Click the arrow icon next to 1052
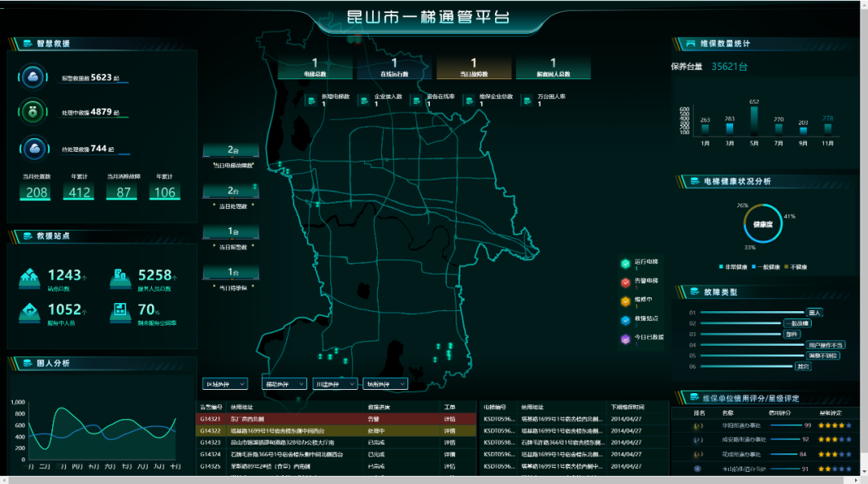The image size is (868, 484). coord(31,310)
